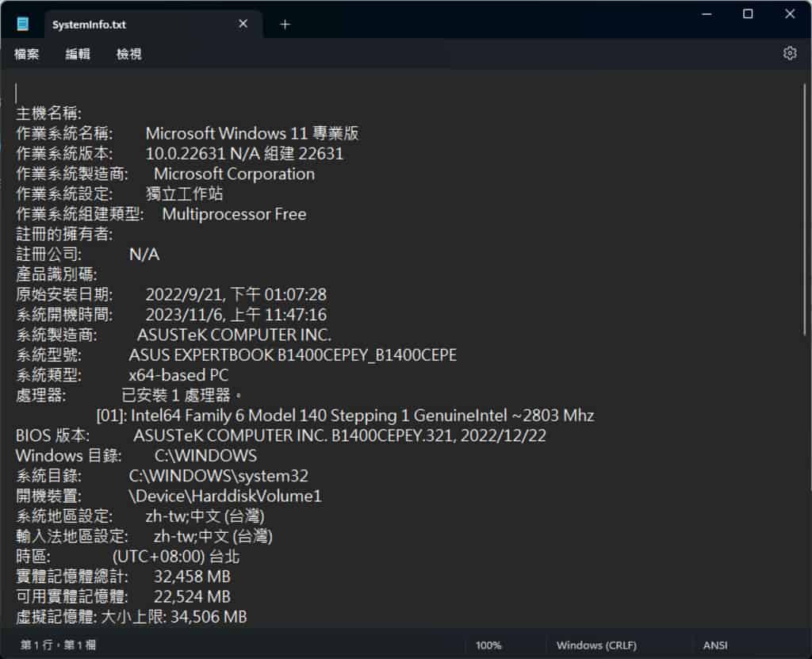The width and height of the screenshot is (812, 659).
Task: Click the boot time 2023/11/6, 上午 11:47:16
Action: tap(236, 315)
